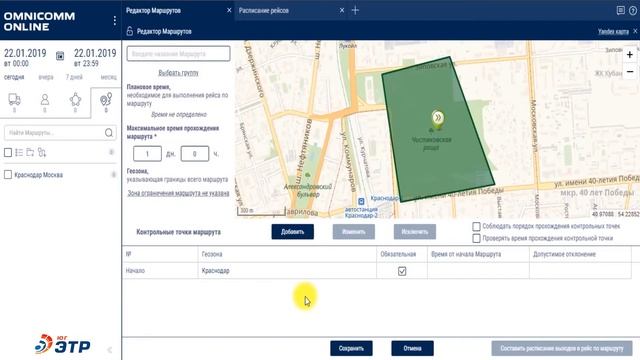The height and width of the screenshot is (360, 640).
Task: Add a new tab with plus icon
Action: 355,10
